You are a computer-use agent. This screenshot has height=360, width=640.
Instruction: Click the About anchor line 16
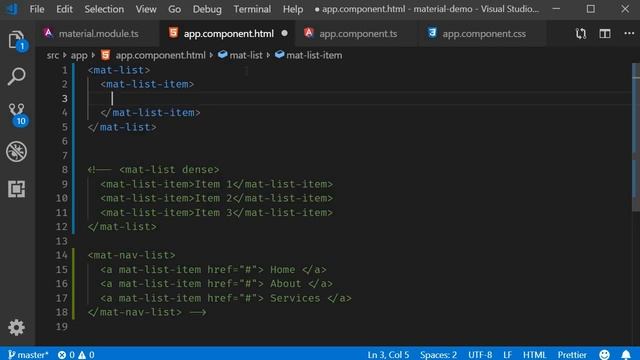coord(216,284)
